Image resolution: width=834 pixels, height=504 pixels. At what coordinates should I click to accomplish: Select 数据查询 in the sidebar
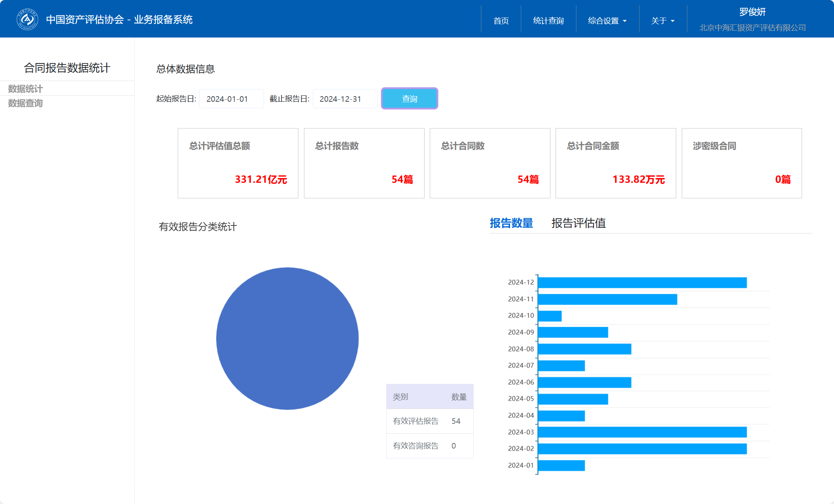(25, 103)
